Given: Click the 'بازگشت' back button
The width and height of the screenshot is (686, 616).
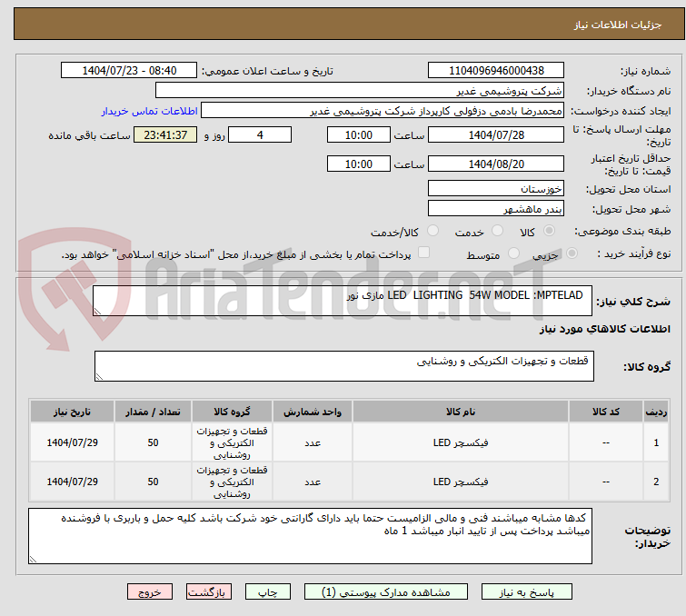Looking at the screenshot, I should (x=209, y=592).
